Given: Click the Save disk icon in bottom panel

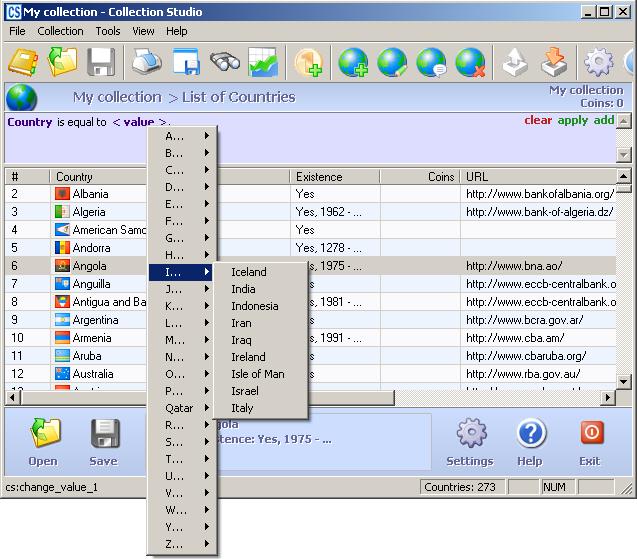Looking at the screenshot, I should pyautogui.click(x=105, y=433).
